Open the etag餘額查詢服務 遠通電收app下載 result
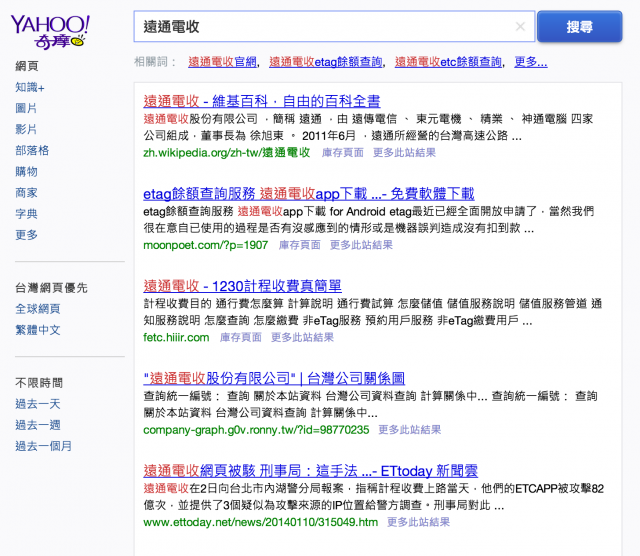The height and width of the screenshot is (556, 640). (309, 193)
